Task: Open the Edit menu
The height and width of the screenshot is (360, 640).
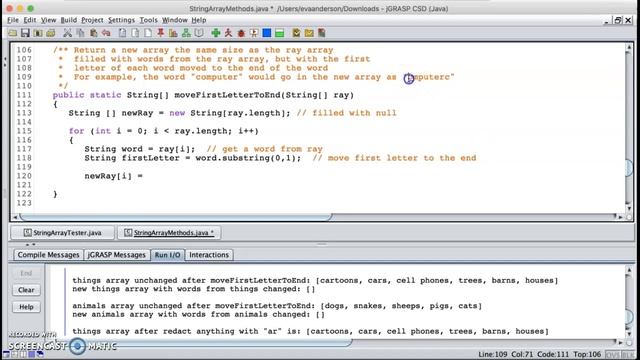Action: tap(29, 20)
